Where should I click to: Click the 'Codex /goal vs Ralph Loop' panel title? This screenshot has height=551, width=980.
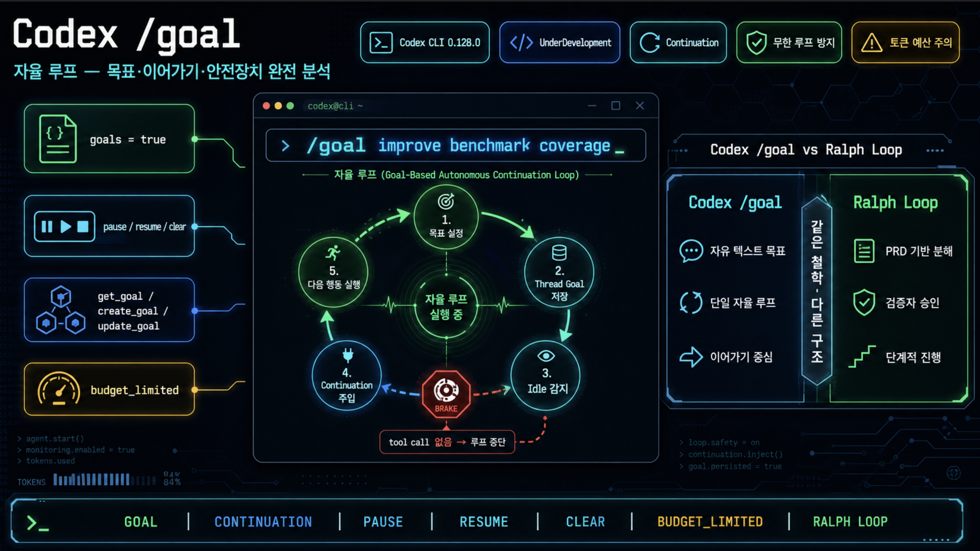(x=806, y=150)
